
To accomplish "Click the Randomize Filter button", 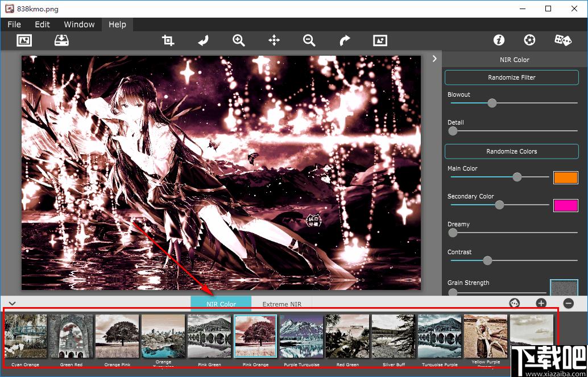I will [511, 77].
